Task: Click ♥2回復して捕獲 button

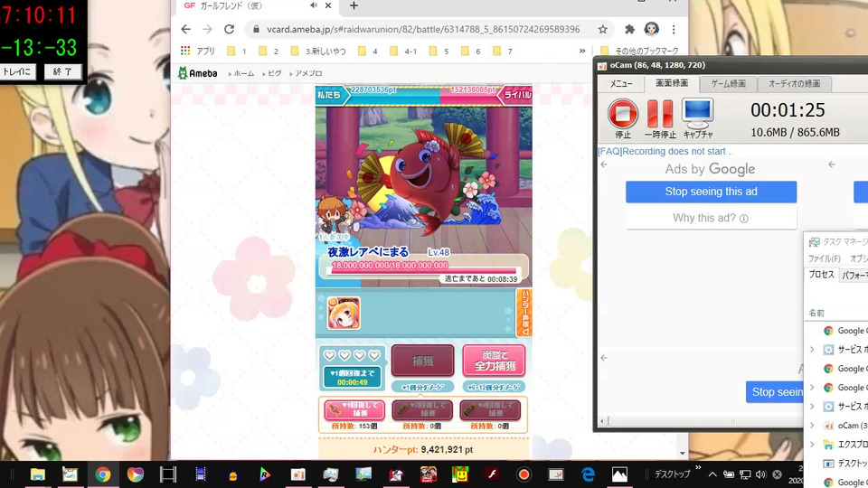Action: point(422,410)
